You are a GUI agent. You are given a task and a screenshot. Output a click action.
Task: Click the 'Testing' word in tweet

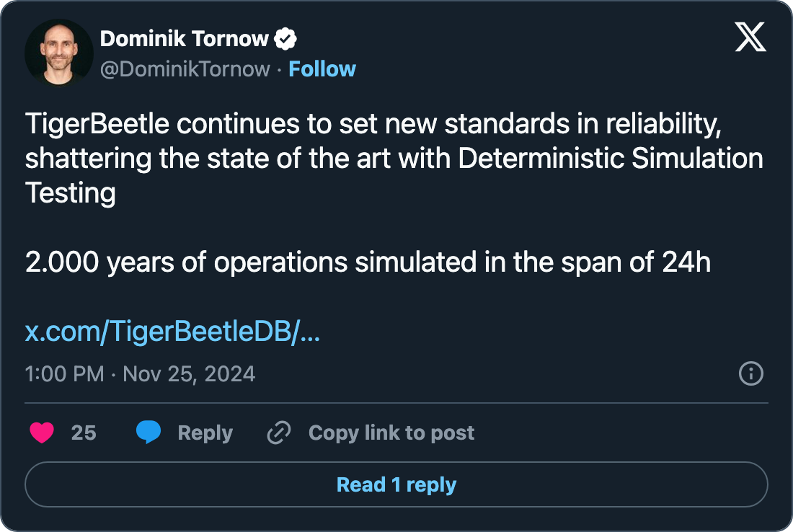pyautogui.click(x=70, y=192)
